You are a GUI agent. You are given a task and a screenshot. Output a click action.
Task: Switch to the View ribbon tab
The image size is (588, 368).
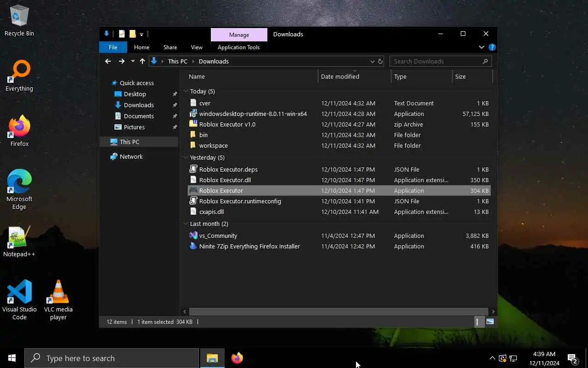point(197,47)
